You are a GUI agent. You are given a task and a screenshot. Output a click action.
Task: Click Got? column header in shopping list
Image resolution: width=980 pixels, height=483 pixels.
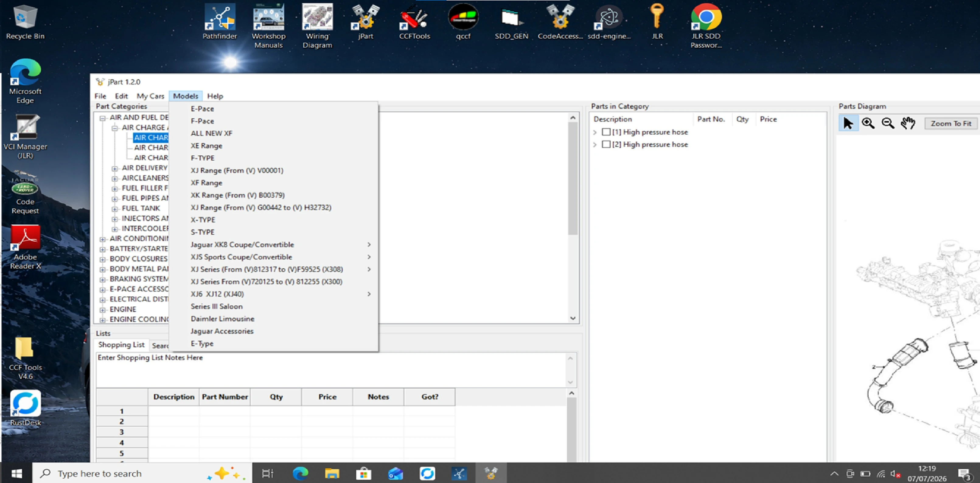(430, 397)
